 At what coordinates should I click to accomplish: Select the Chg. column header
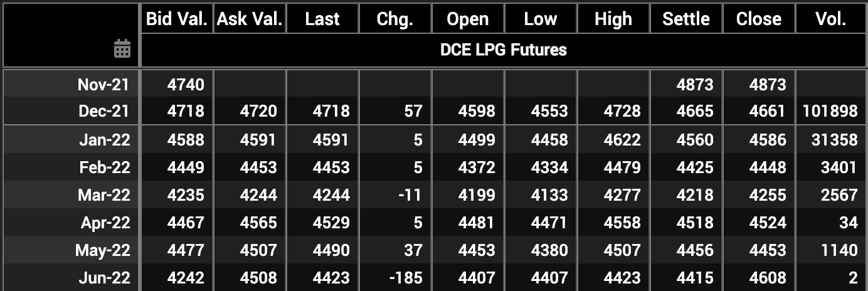point(395,19)
